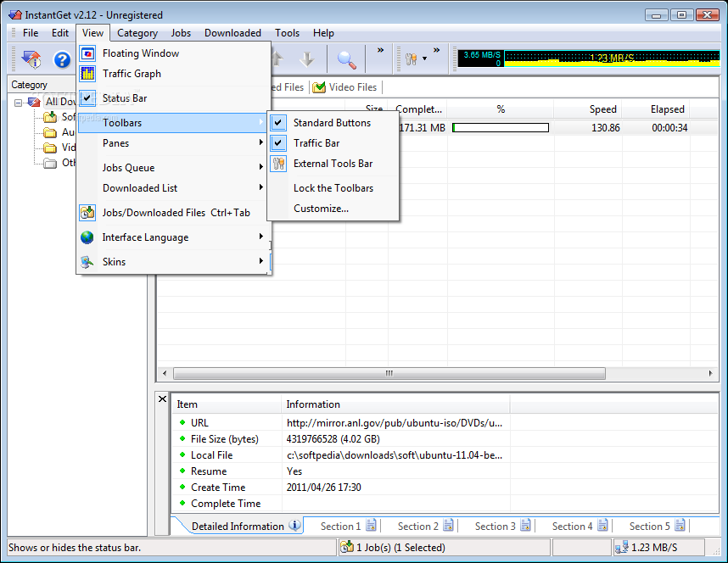Screen dimensions: 728x563
Task: Click the Traffic Graph icon in the View menu
Action: 87,74
